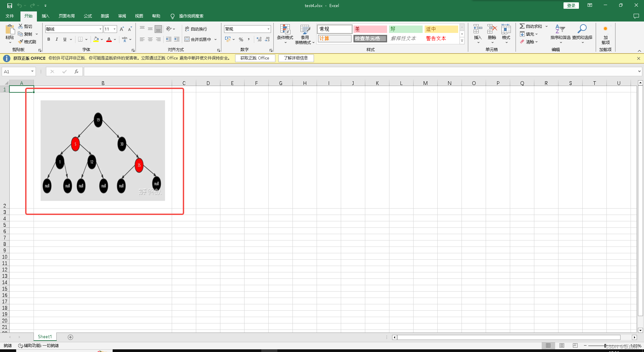644x352 pixels.
Task: Click the Paste clipboard icon
Action: coord(10,29)
